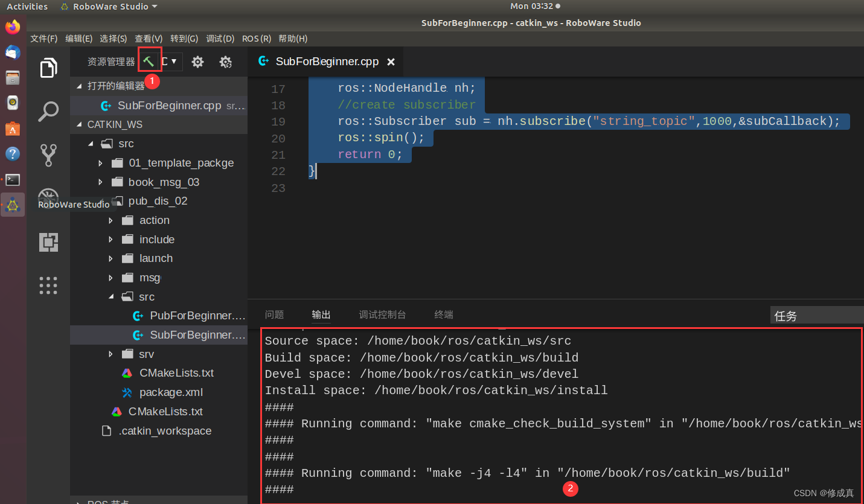Open the Debug view in activity bar
The height and width of the screenshot is (504, 864).
(x=48, y=198)
